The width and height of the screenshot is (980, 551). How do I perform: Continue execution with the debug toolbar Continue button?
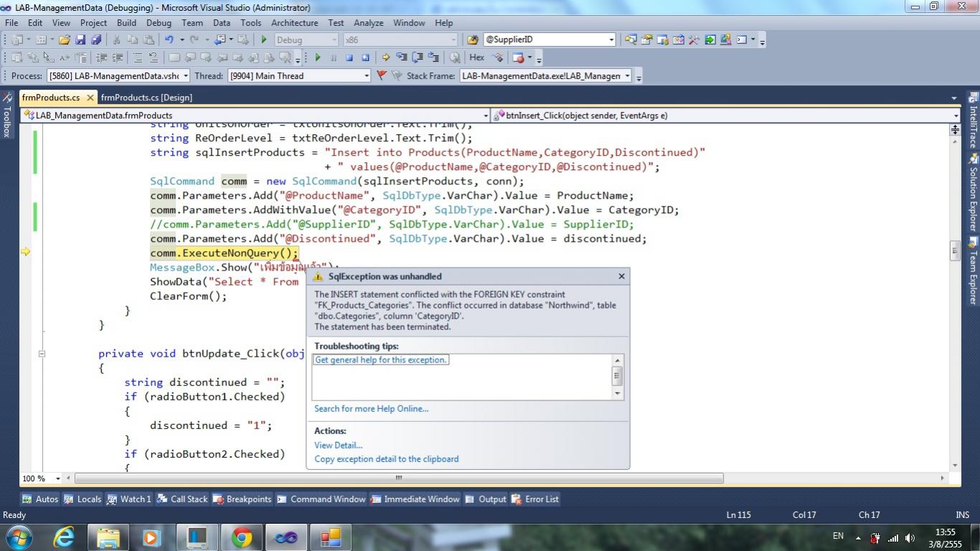(317, 57)
